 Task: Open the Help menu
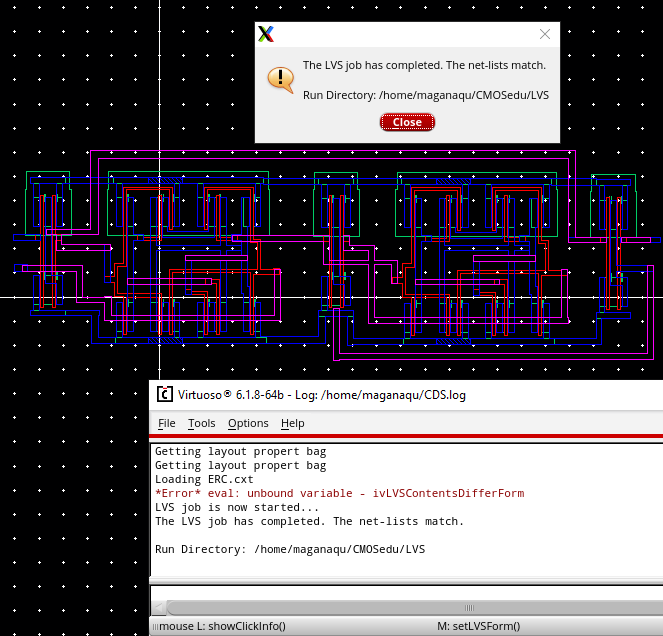292,423
